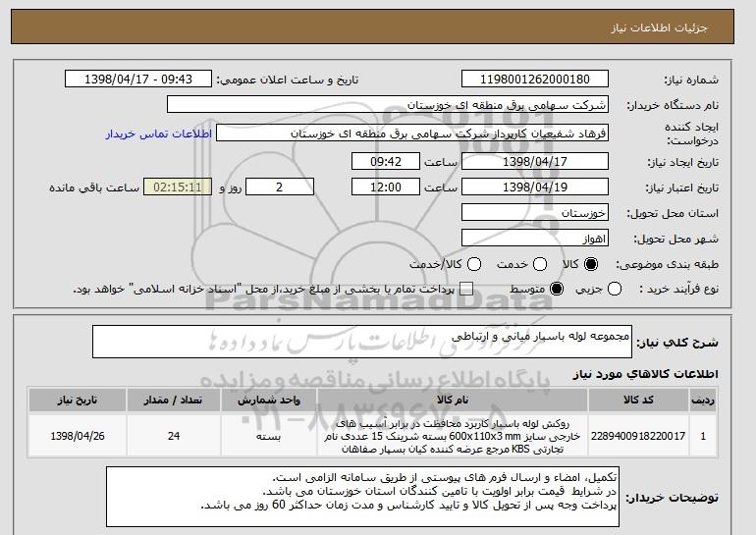Click the delivery province field خوزستان
The width and height of the screenshot is (756, 535).
tap(535, 213)
